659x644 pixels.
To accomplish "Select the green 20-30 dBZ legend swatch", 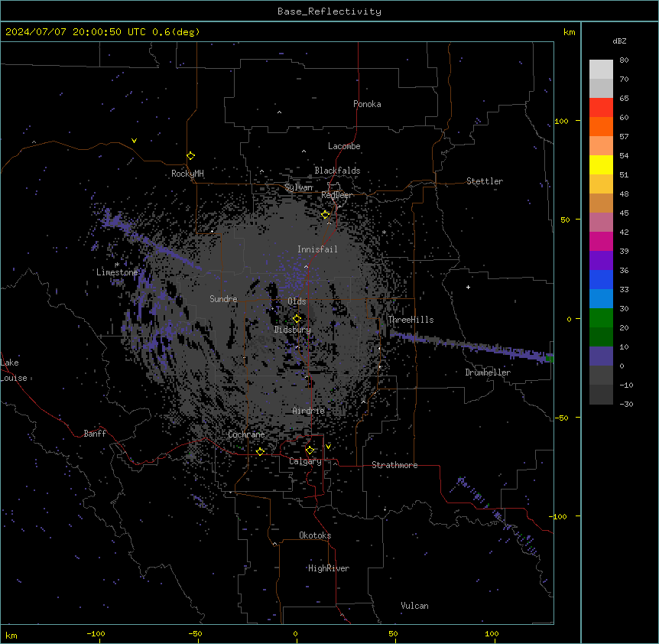I will (x=601, y=318).
